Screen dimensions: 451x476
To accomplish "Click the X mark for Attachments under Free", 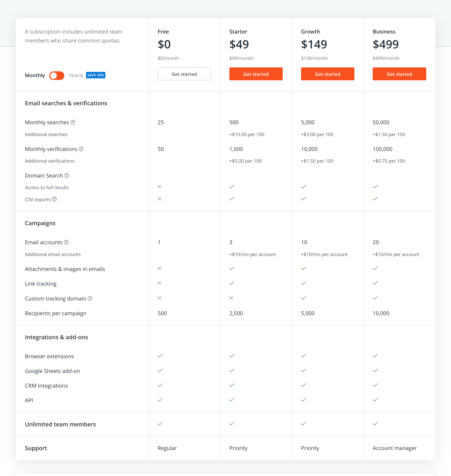I will (x=159, y=269).
